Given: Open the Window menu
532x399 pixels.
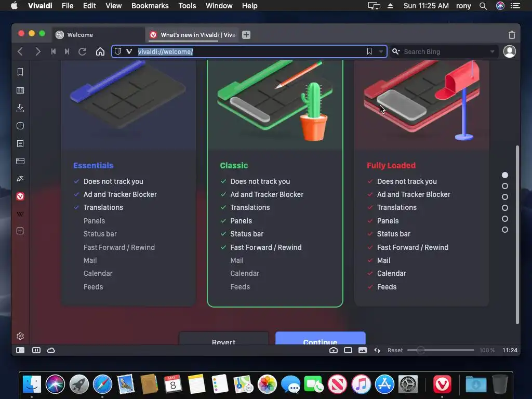Looking at the screenshot, I should tap(219, 6).
